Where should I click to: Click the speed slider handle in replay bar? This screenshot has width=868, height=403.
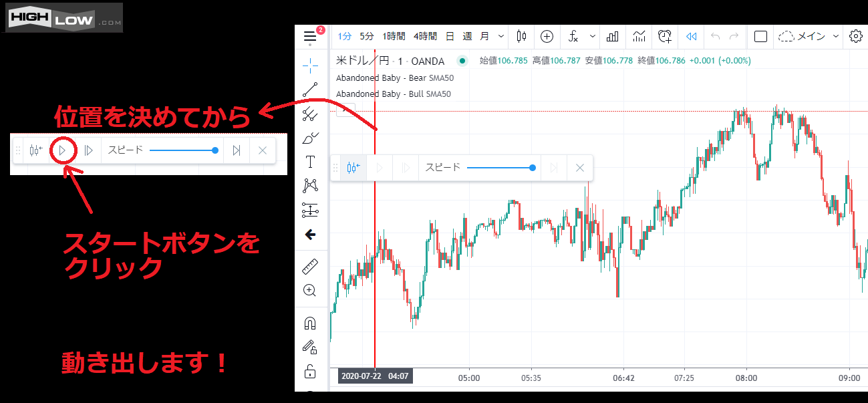pos(533,168)
